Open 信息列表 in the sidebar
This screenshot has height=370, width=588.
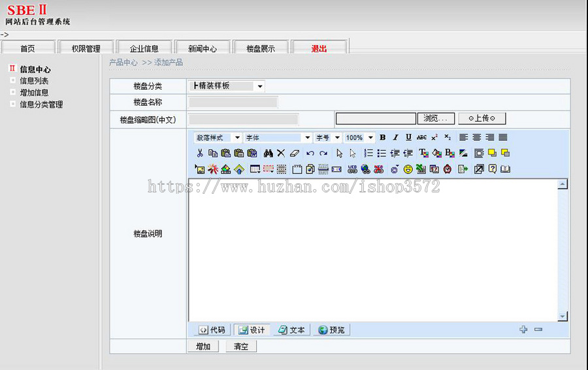[34, 81]
